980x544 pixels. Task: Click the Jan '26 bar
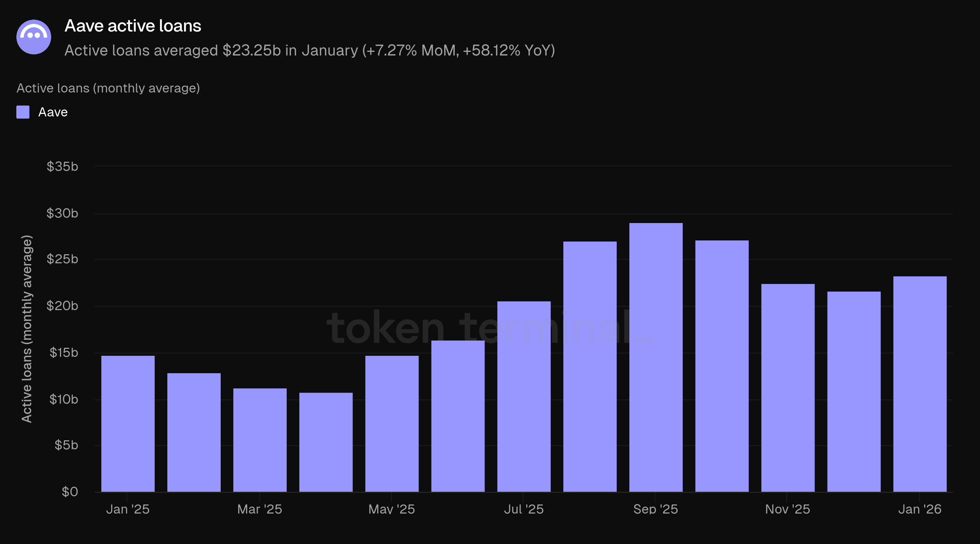pyautogui.click(x=919, y=384)
